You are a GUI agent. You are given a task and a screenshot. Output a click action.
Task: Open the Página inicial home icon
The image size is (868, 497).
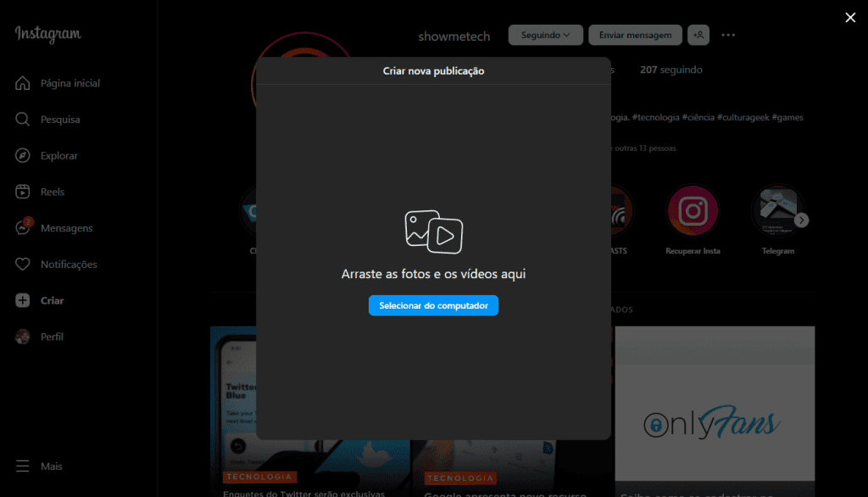[23, 83]
